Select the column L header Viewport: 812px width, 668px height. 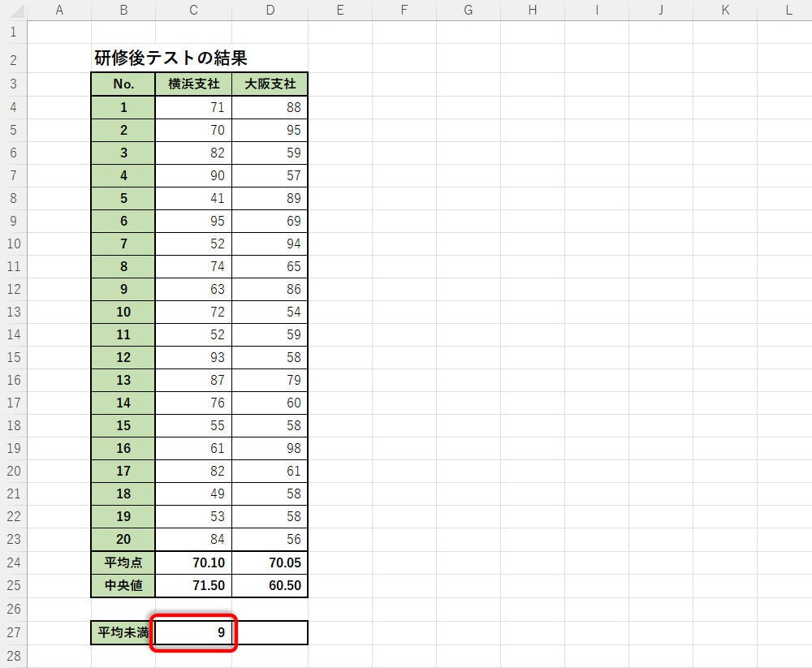tap(788, 10)
